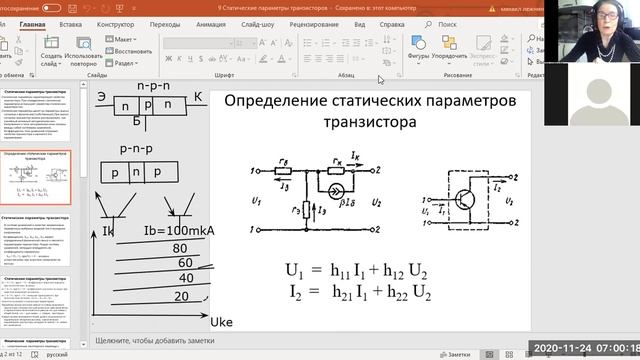Click the Find magnifier in editing group
The image size is (640, 360).
click(x=531, y=38)
